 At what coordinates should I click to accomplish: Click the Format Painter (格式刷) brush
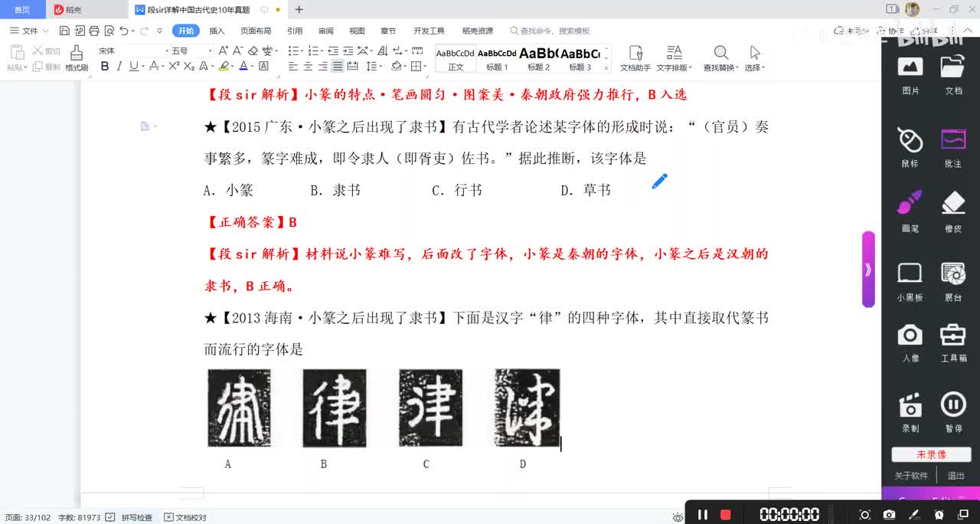(77, 58)
